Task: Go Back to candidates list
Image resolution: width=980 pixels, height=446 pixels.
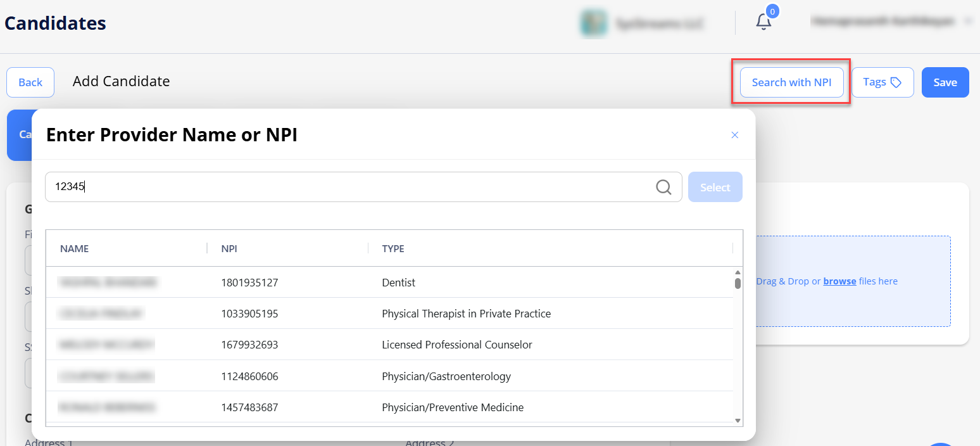Action: 30,82
